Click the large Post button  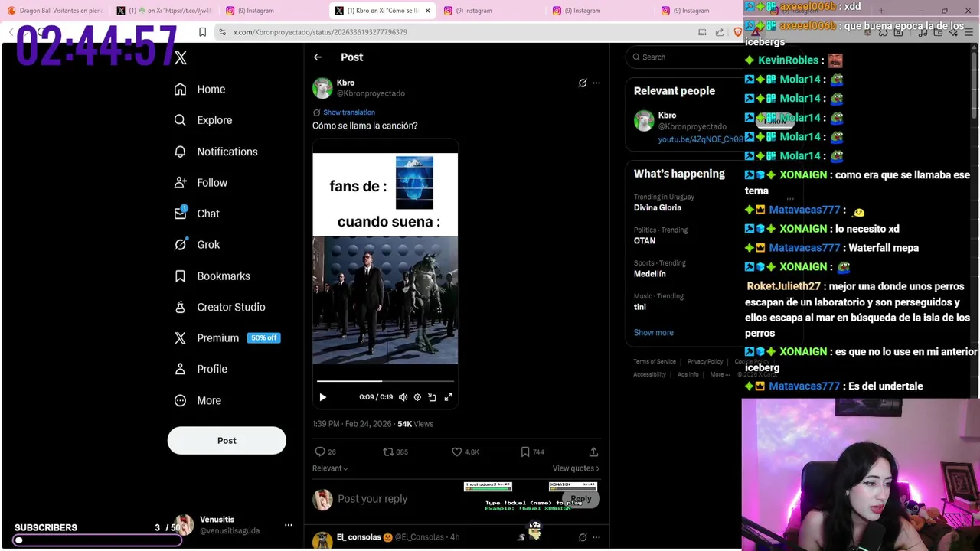pyautogui.click(x=227, y=441)
